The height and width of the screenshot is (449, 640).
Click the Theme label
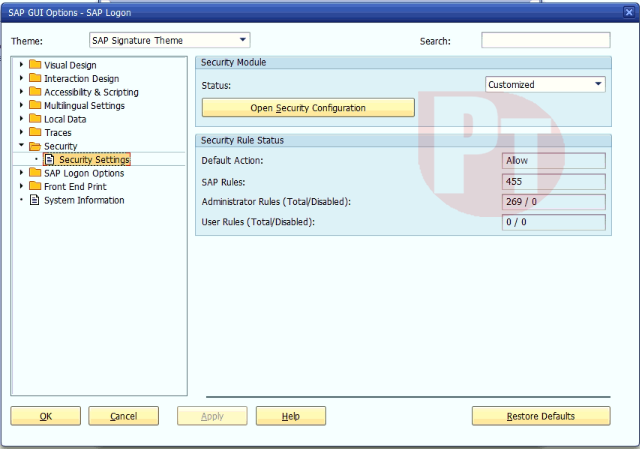(27, 41)
